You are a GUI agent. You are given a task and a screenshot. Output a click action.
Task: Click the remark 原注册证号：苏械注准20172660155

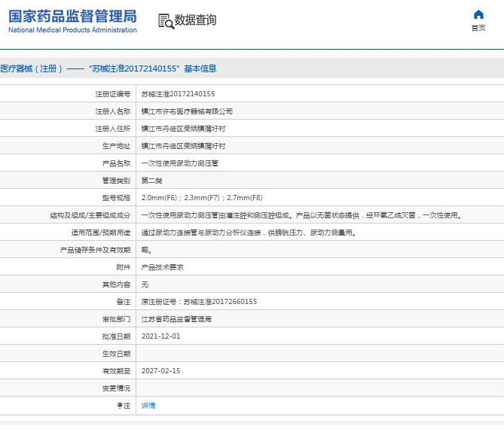point(200,302)
